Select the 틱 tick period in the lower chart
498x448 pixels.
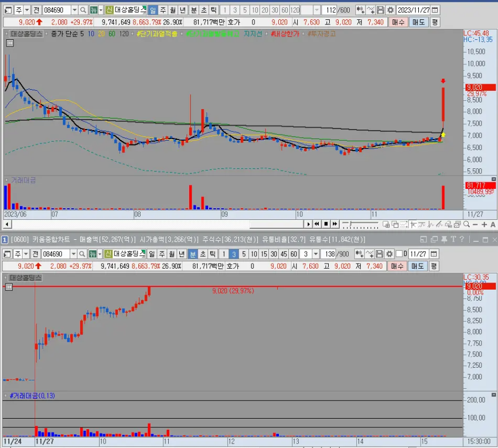(212, 254)
